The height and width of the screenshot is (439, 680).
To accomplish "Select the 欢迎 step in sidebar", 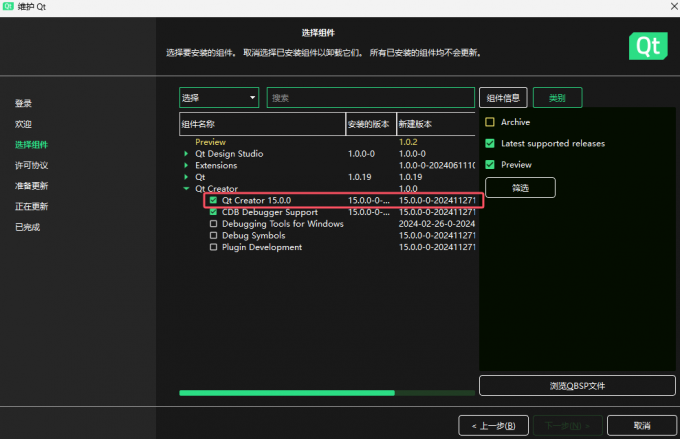I will click(23, 124).
